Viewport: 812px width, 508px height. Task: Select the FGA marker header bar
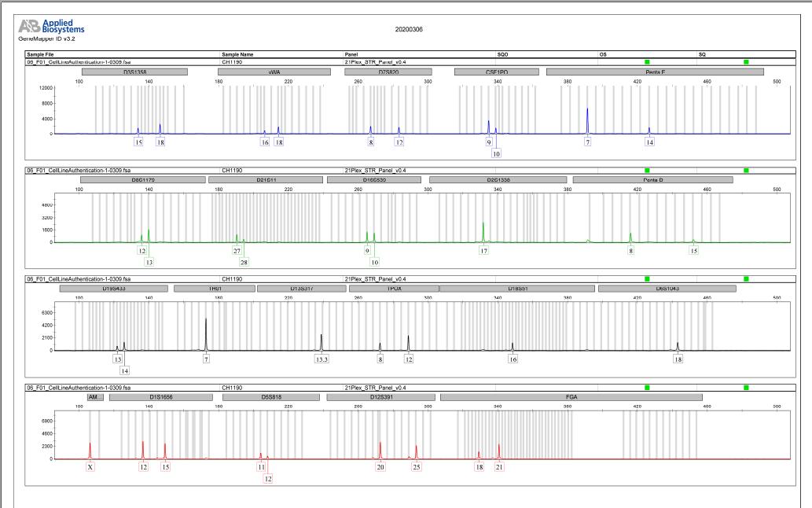pyautogui.click(x=571, y=397)
